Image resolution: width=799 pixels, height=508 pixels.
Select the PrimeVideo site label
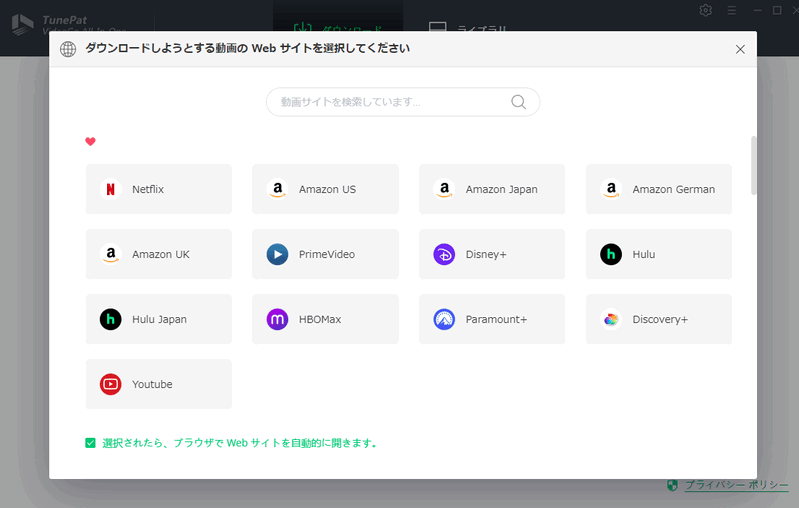[x=327, y=254]
